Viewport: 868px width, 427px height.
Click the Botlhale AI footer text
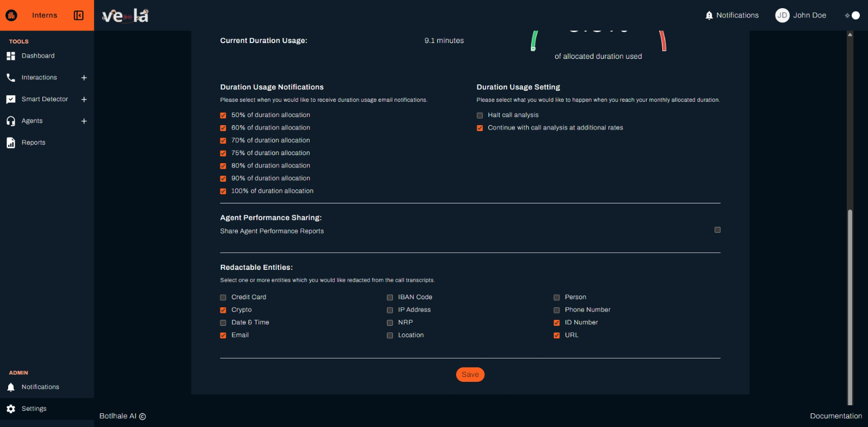click(122, 416)
